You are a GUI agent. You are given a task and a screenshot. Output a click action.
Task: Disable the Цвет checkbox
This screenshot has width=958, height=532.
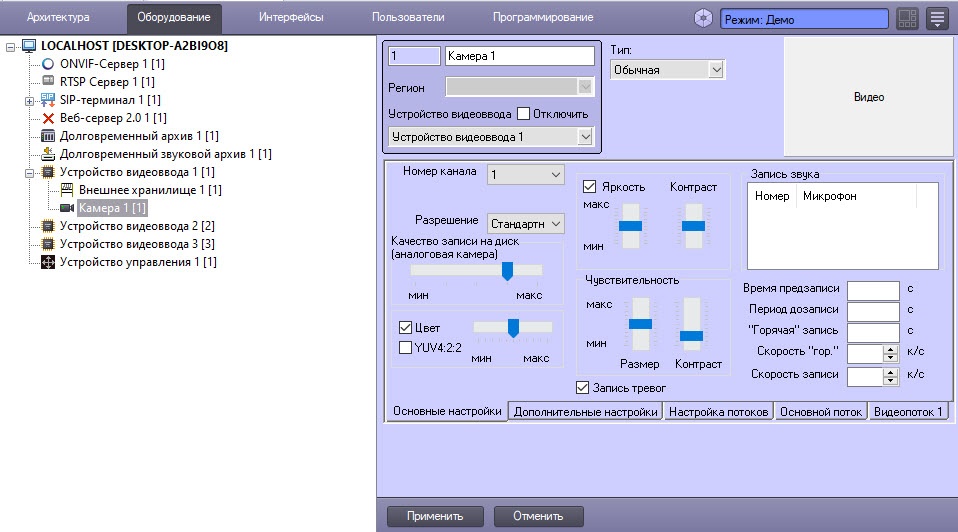coord(405,328)
